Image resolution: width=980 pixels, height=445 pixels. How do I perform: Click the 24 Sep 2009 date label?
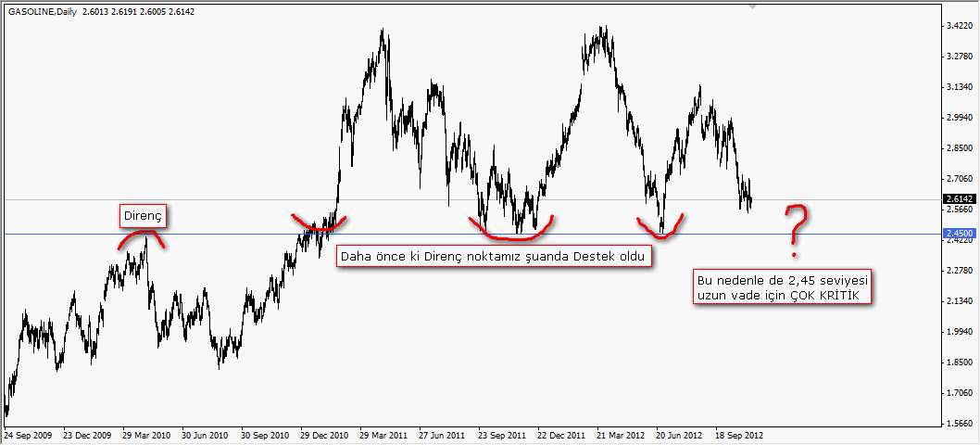pyautogui.click(x=30, y=434)
